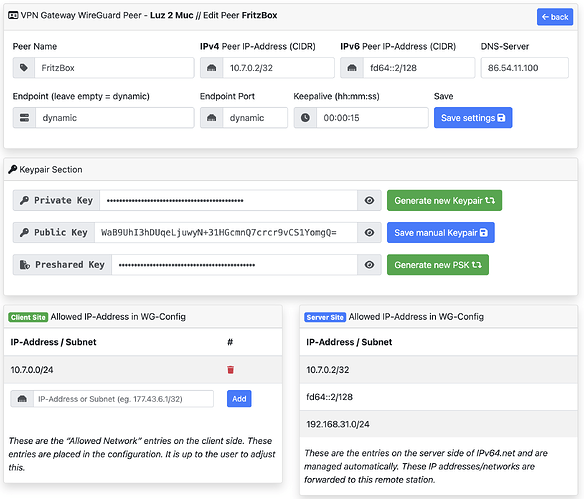Viewport: 584px width, 499px height.
Task: Edit the Keepalive field 00:00:15
Action: pos(372,118)
